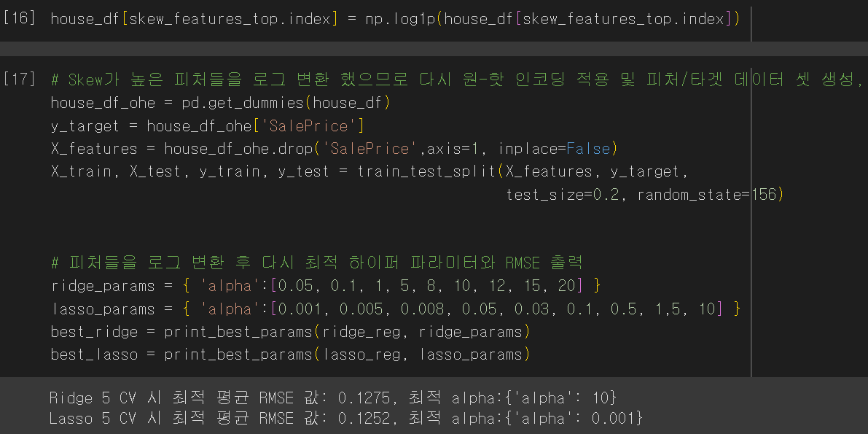This screenshot has width=868, height=434.
Task: Click the best_ridge print_best_params line
Action: coord(291,332)
